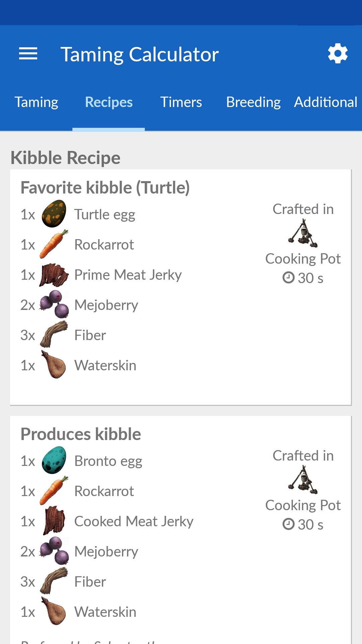Viewport: 362px width, 644px height.
Task: Tap the Turtle egg icon
Action: (x=54, y=214)
